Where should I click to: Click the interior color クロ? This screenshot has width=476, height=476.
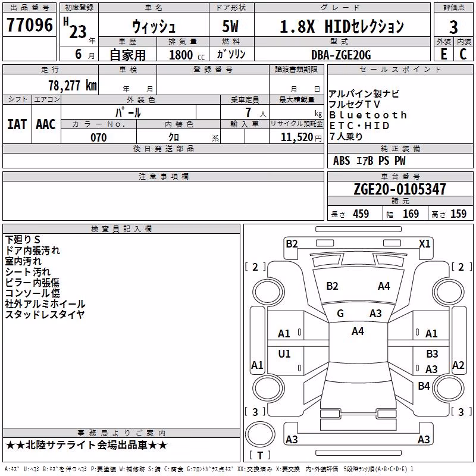pyautogui.click(x=174, y=137)
